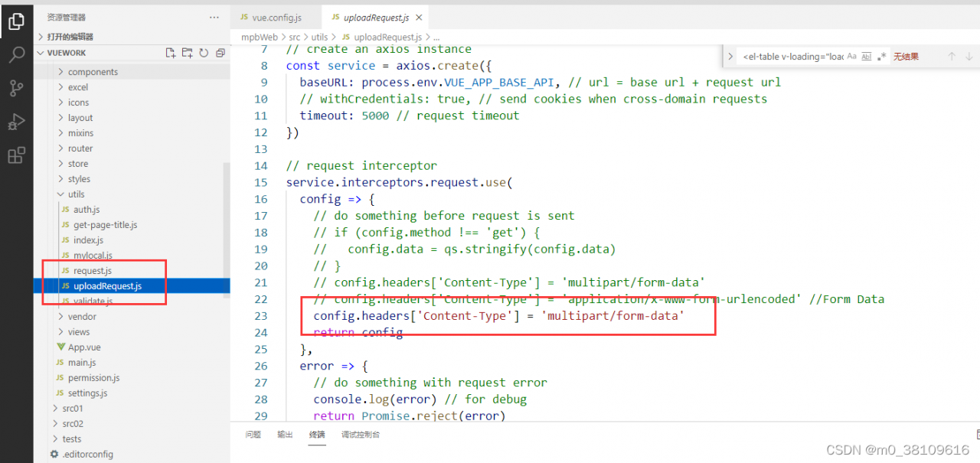Collapse the VUEWORK root folder
The height and width of the screenshot is (463, 980).
[x=41, y=53]
